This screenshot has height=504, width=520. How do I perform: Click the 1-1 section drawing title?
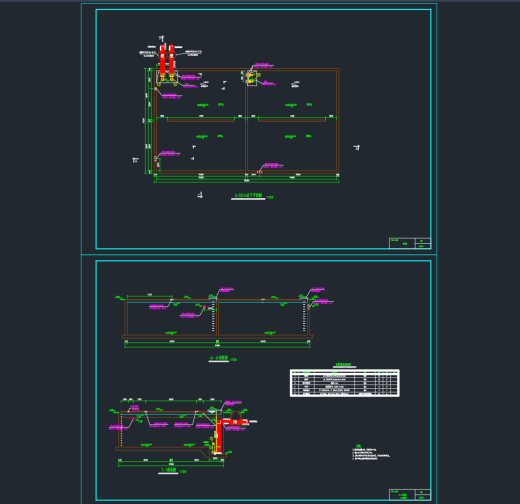[168, 470]
